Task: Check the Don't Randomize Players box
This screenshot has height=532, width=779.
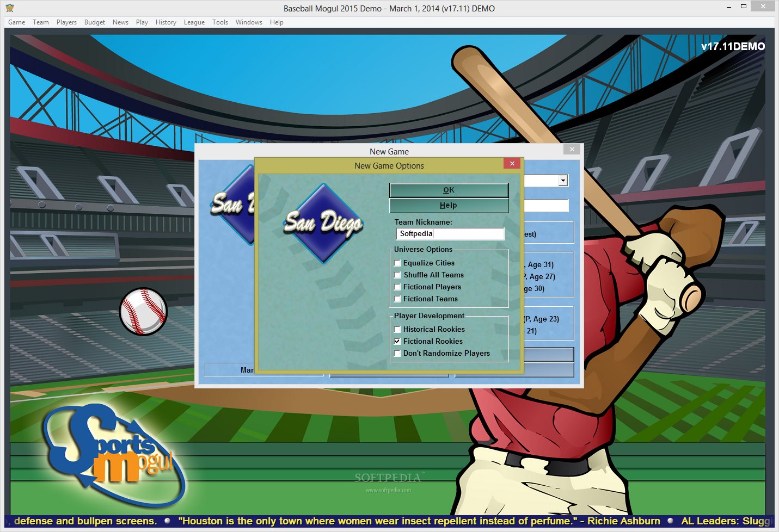Action: [x=397, y=354]
